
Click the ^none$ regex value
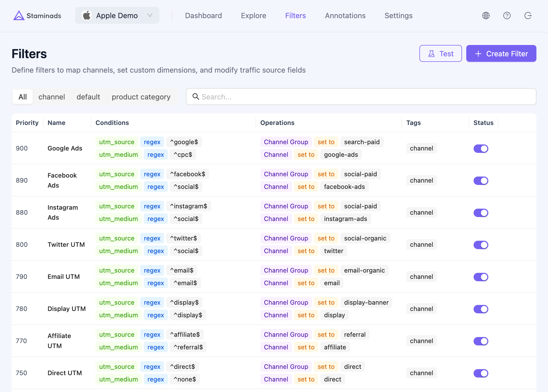click(185, 379)
